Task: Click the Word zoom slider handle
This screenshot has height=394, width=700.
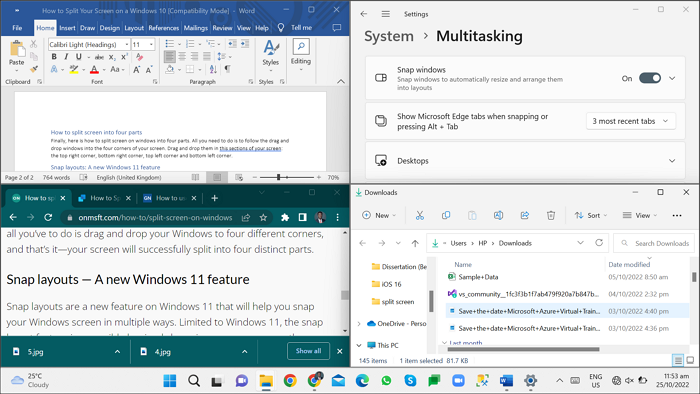Action: click(278, 177)
